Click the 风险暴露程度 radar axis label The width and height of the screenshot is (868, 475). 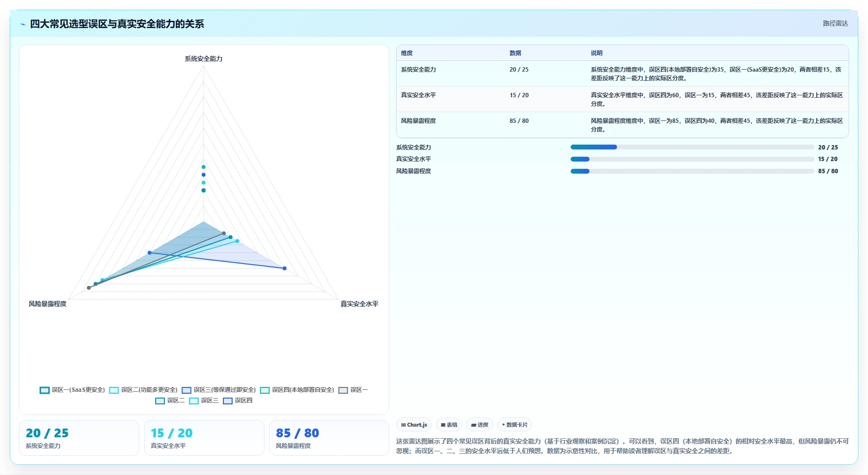(x=47, y=304)
